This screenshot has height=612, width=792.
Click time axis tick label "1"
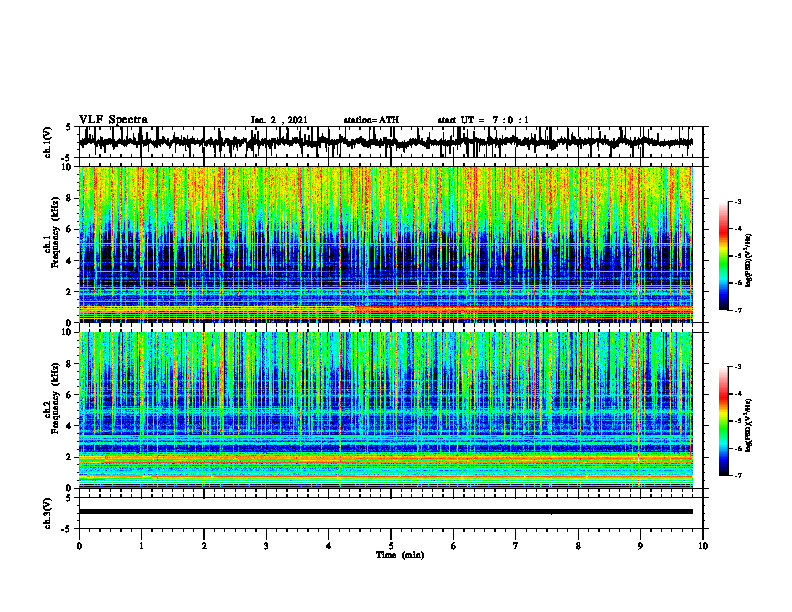pyautogui.click(x=141, y=546)
